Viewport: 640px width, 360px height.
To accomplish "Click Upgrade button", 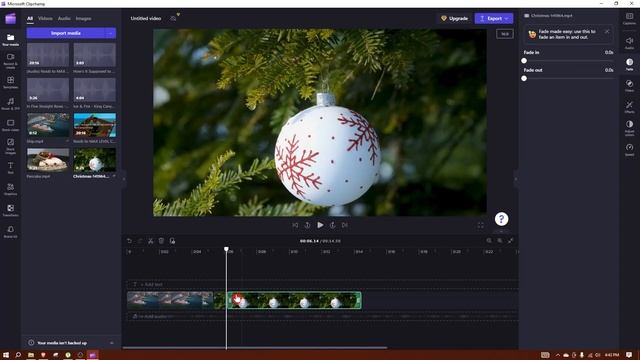I will point(454,18).
